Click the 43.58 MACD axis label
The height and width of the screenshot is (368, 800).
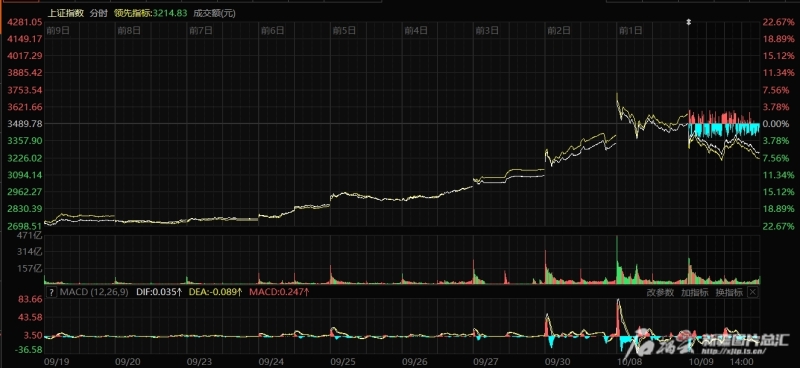pos(31,317)
